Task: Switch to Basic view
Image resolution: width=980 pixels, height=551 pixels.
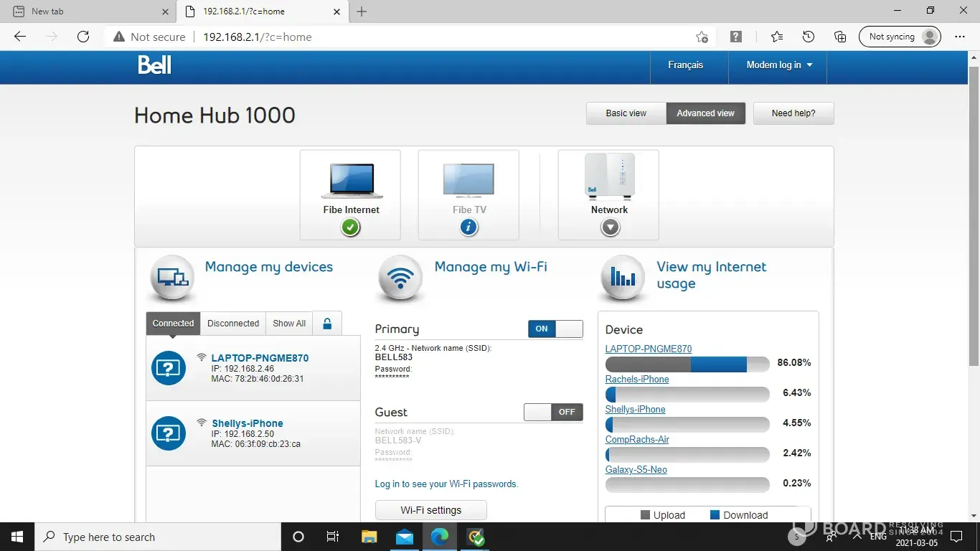Action: pos(626,113)
